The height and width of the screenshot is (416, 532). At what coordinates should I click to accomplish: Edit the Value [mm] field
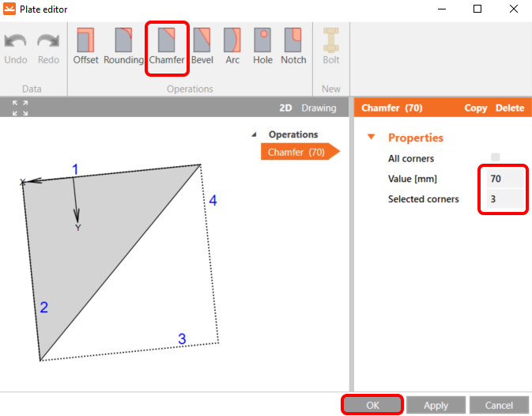tap(505, 179)
